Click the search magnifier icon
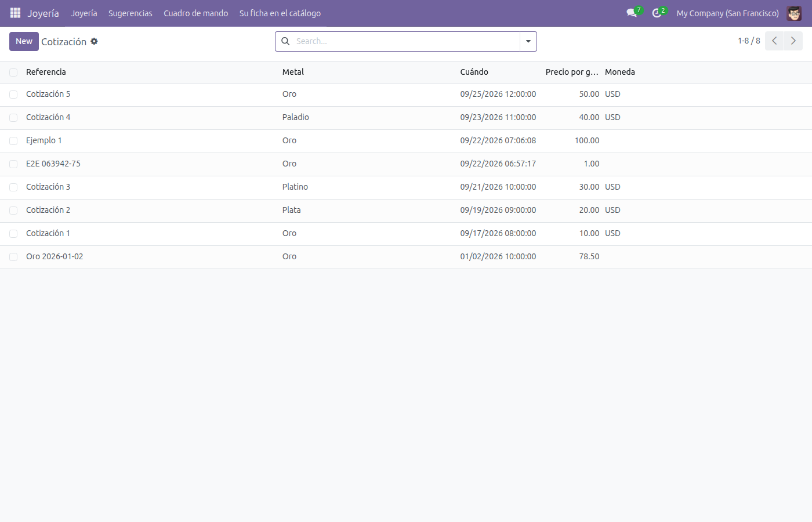This screenshot has height=522, width=812. coord(285,41)
